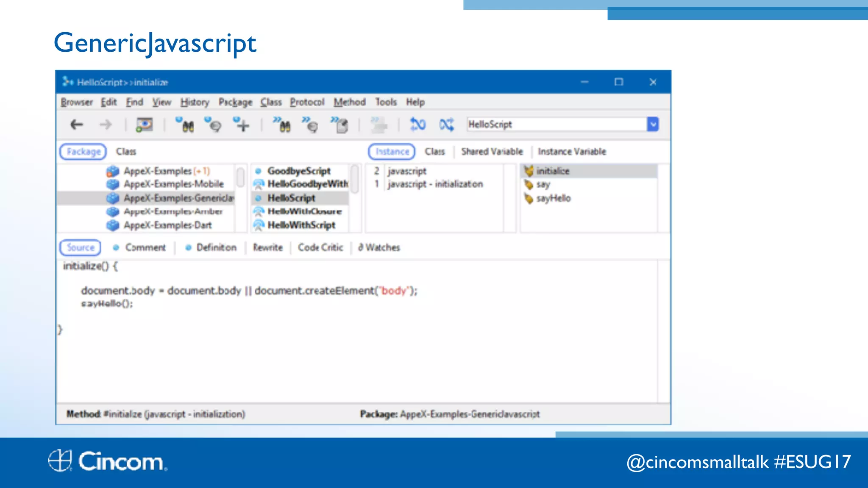Open the Protocol menu
Viewport: 868px width, 488px height.
tap(307, 102)
